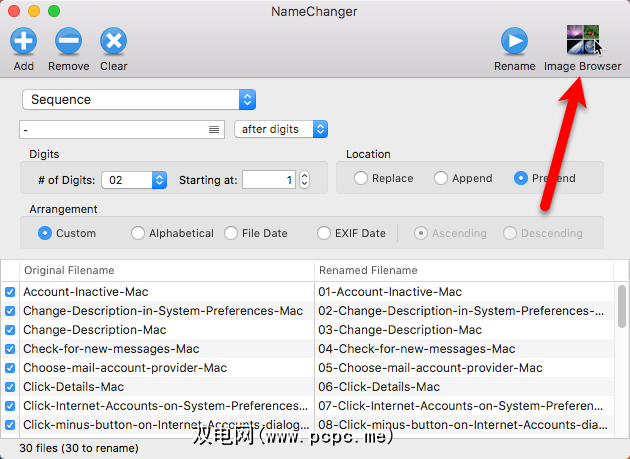Viewport: 630px width, 459px height.
Task: Uncheck the Account-Inactive-Mac file
Action: pos(10,292)
